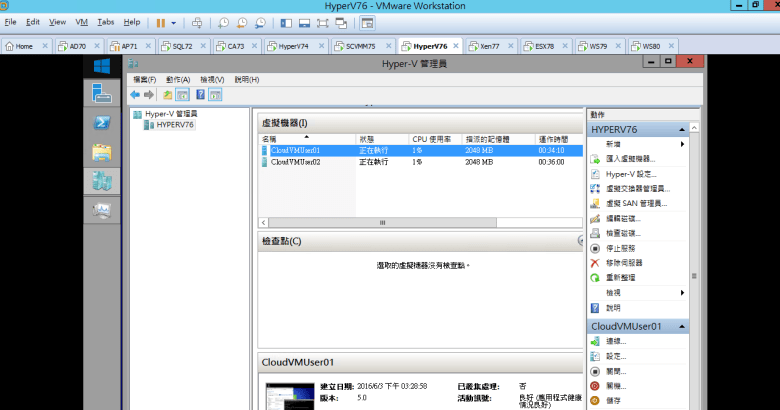Open PowerShell from the Windows taskbar
Screen dimensions: 780x410
pos(102,122)
